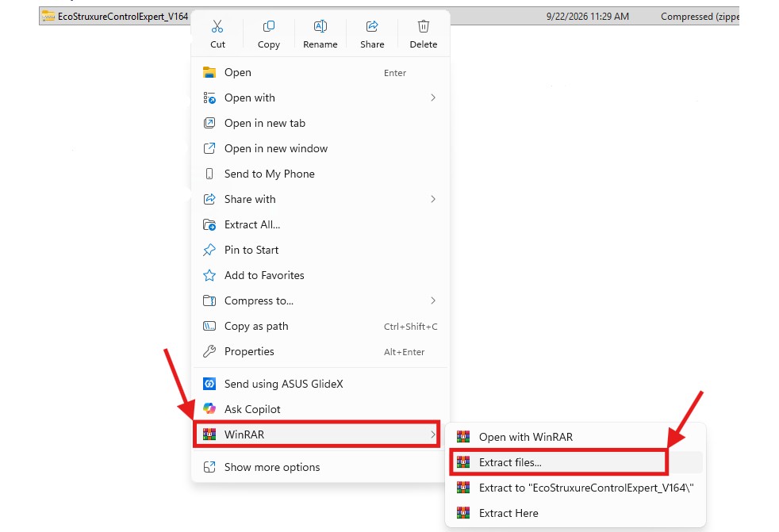The width and height of the screenshot is (779, 532).
Task: Click the Delete trash icon
Action: tap(424, 26)
